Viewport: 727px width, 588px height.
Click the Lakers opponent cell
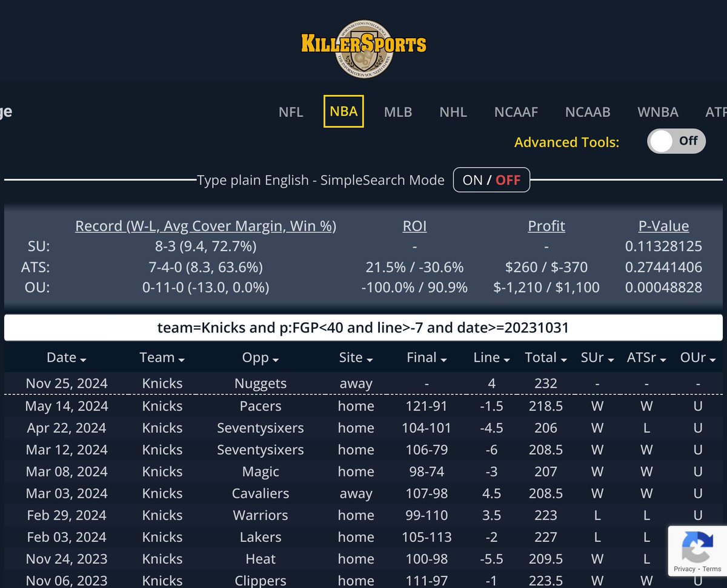tap(261, 537)
